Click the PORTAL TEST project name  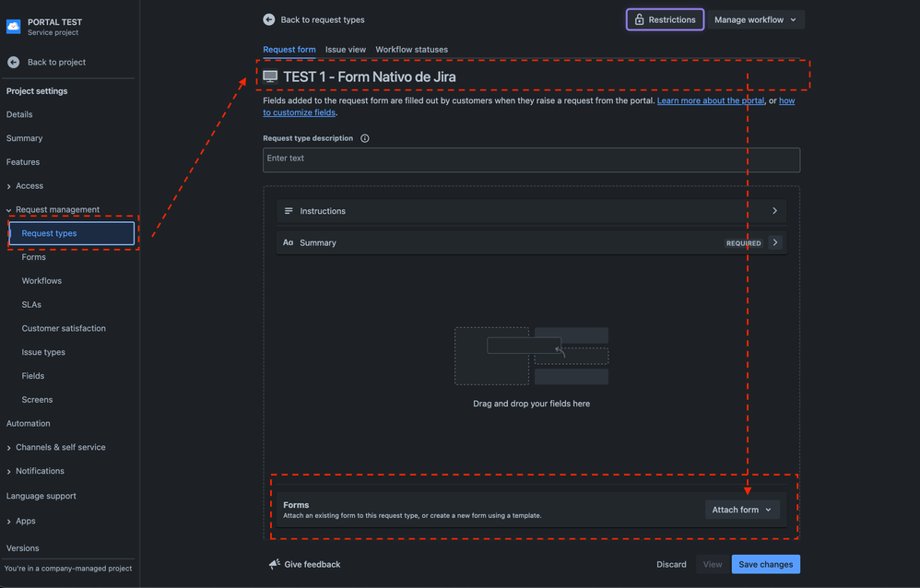click(54, 22)
